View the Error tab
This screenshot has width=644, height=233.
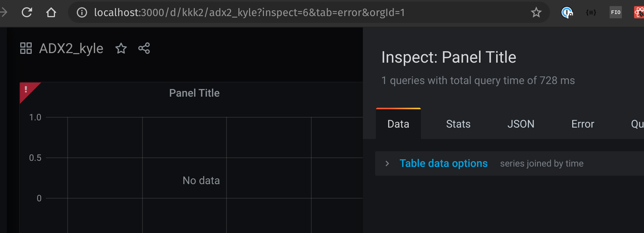[x=582, y=124]
